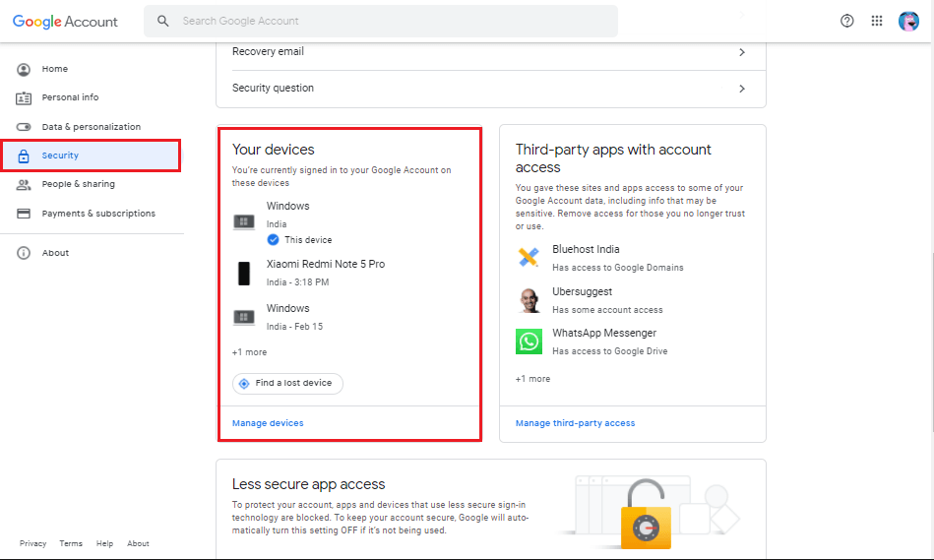Click the Home sidebar icon
The image size is (934, 560).
coord(24,70)
